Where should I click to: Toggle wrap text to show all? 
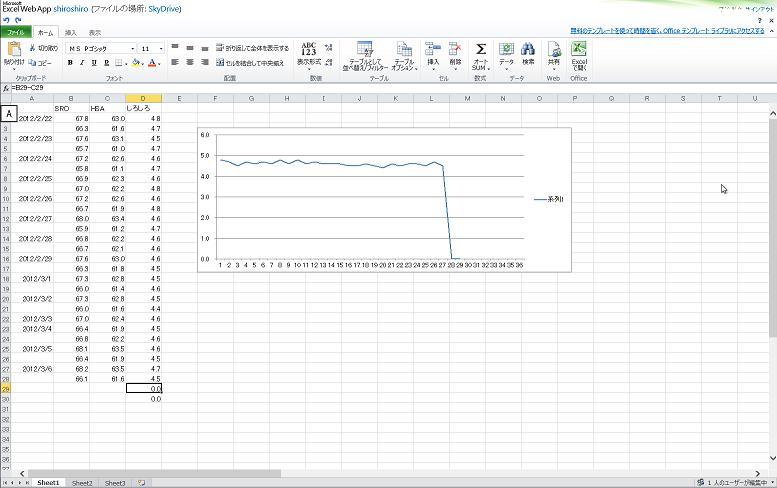pyautogui.click(x=252, y=48)
